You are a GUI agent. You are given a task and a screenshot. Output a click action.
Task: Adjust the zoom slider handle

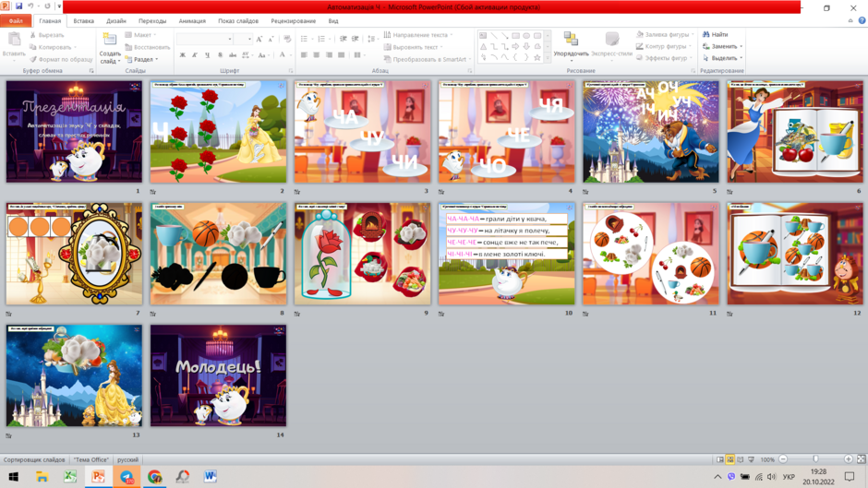click(x=815, y=459)
